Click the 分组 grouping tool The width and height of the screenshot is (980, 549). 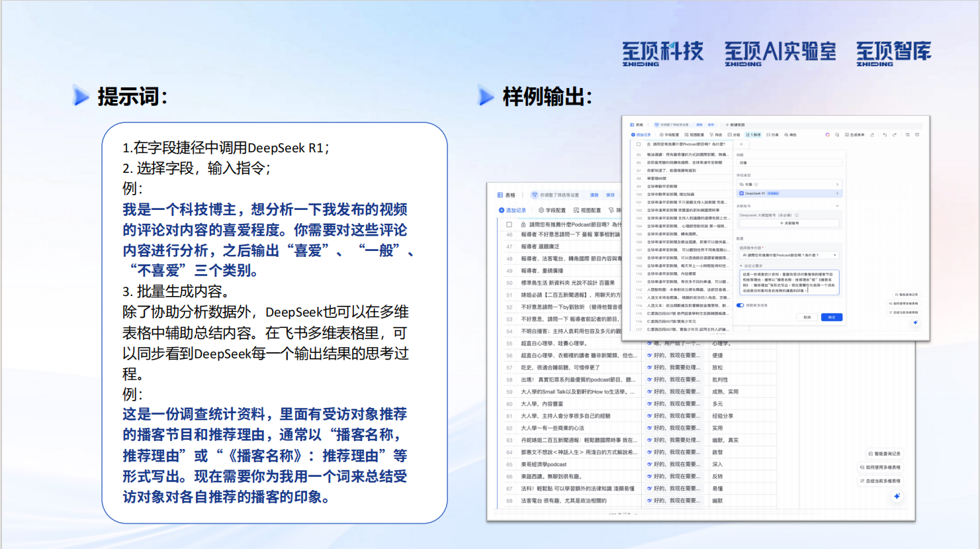pyautogui.click(x=734, y=134)
